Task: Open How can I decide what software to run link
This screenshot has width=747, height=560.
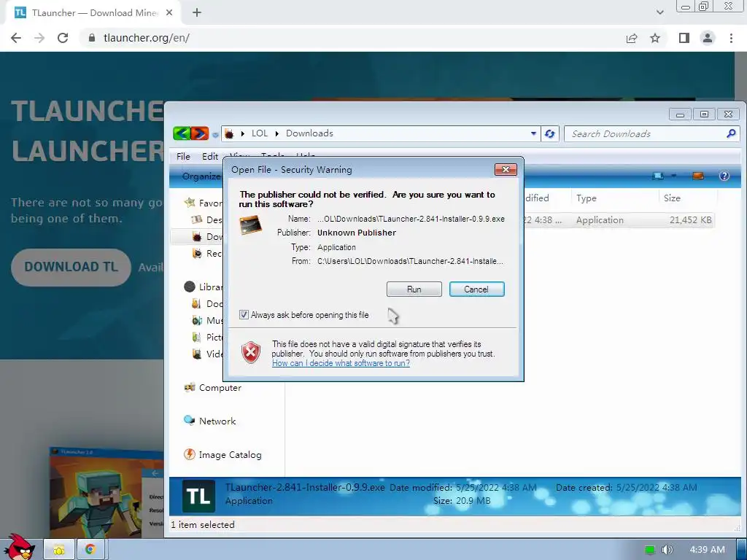Action: 341,363
